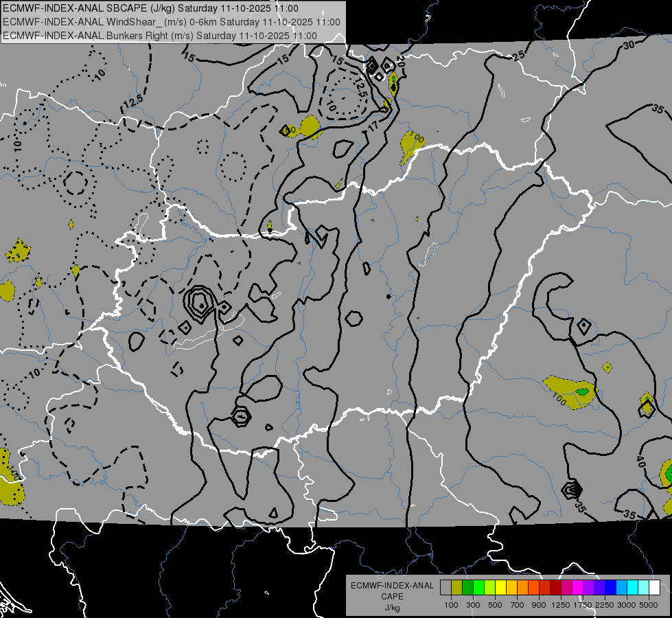Select the white legend swatch after 5000
The height and width of the screenshot is (618, 672).
(654, 588)
